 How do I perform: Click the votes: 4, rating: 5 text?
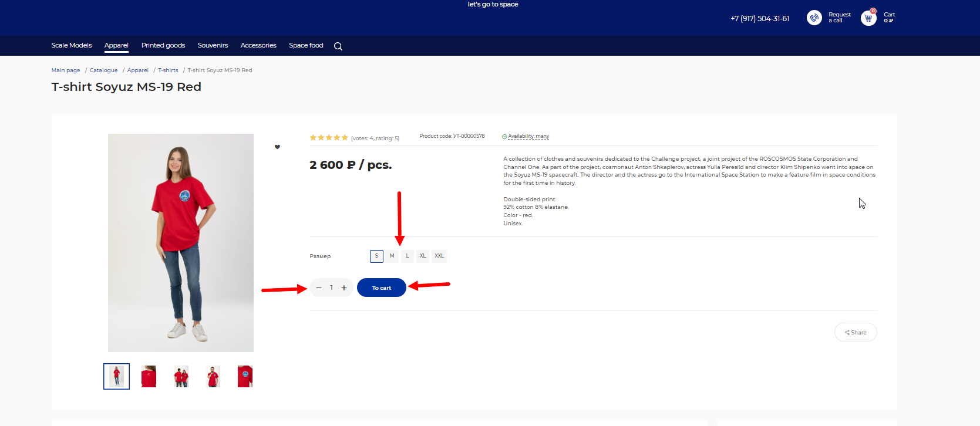tap(375, 138)
